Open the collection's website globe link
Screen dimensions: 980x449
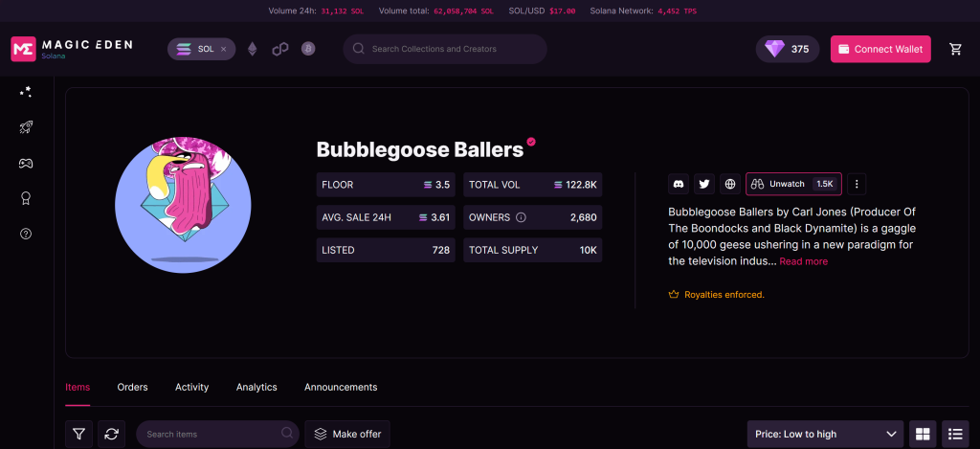point(730,184)
